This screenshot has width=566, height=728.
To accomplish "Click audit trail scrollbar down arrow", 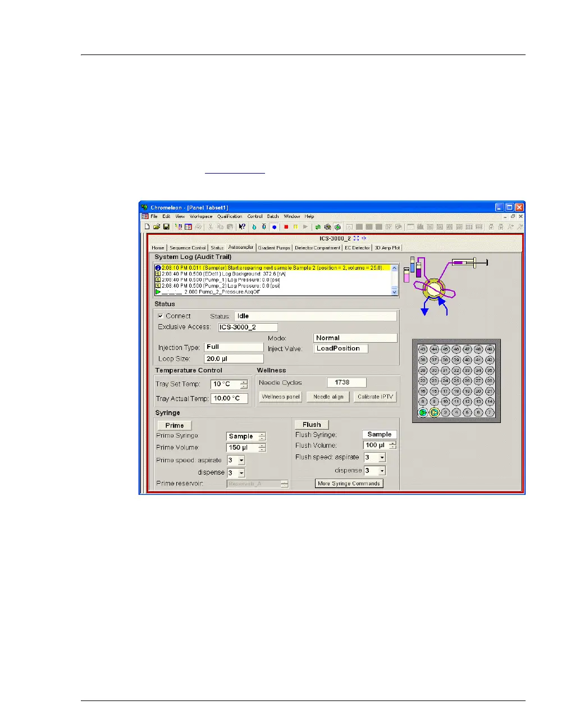I will click(x=394, y=292).
